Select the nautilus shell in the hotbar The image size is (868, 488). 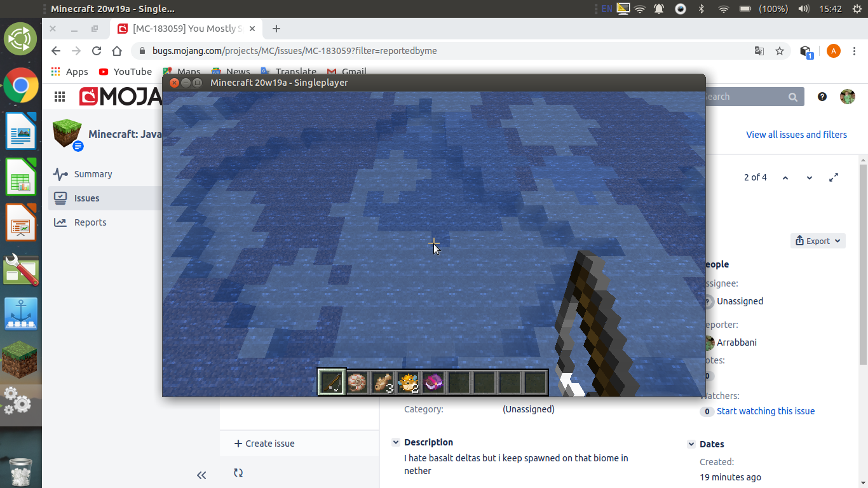point(357,382)
